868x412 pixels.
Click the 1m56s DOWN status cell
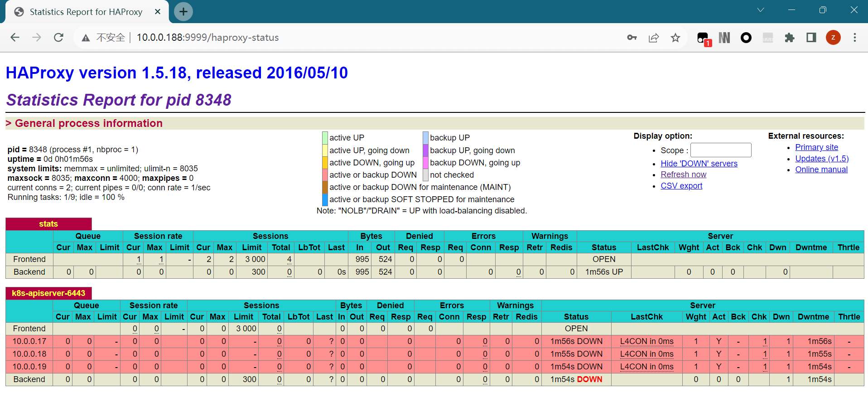click(x=576, y=341)
